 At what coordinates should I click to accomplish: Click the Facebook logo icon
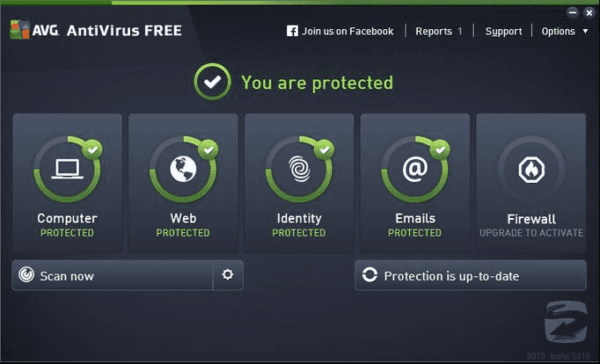(x=292, y=31)
